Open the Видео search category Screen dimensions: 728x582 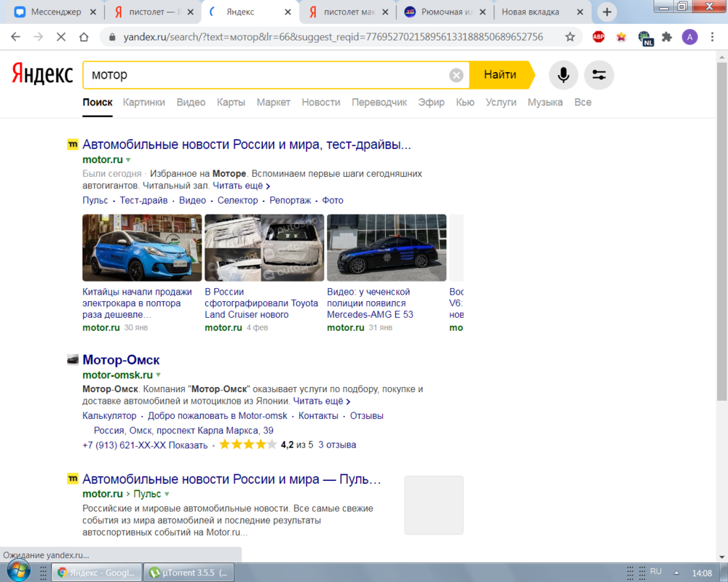(191, 103)
